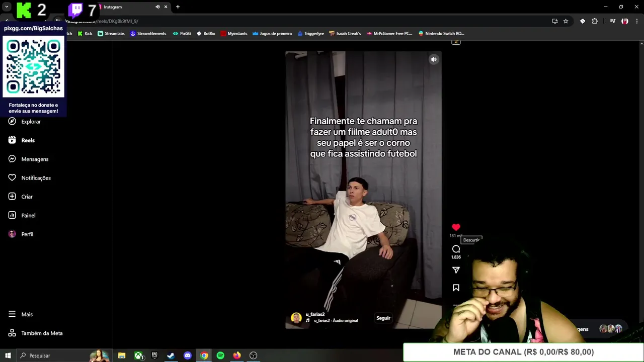The width and height of the screenshot is (644, 362).
Task: Open the Windows Start button
Action: tap(8, 355)
